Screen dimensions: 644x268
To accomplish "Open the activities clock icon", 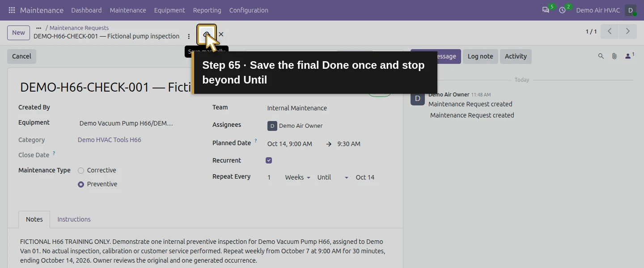I will [x=563, y=10].
